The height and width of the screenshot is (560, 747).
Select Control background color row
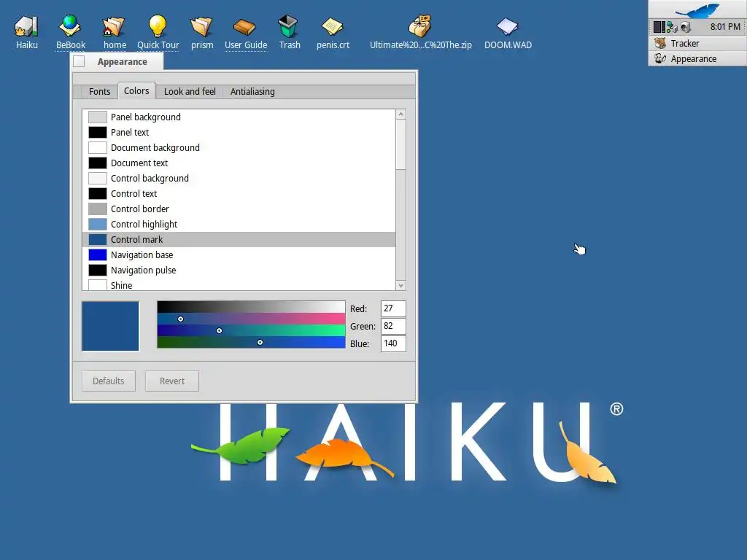tap(239, 178)
